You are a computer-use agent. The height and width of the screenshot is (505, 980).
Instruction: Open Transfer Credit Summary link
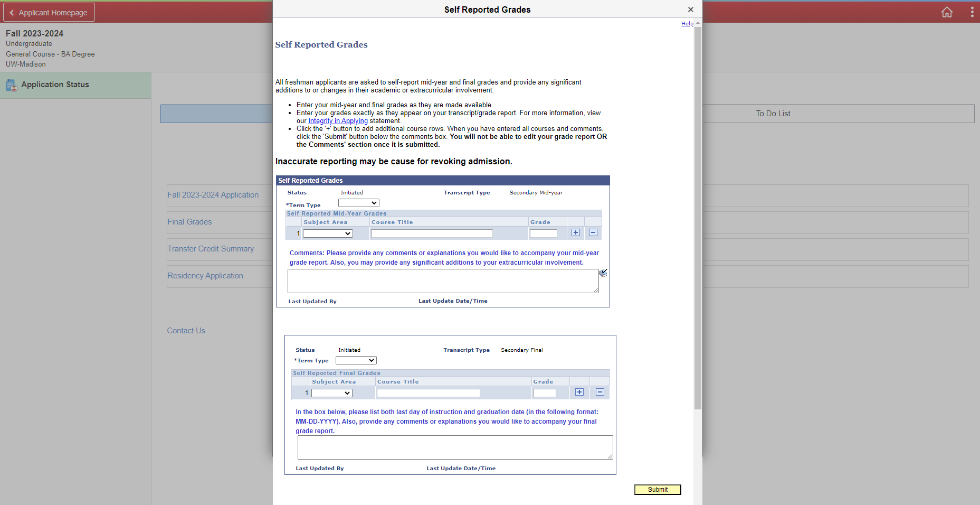coord(211,249)
